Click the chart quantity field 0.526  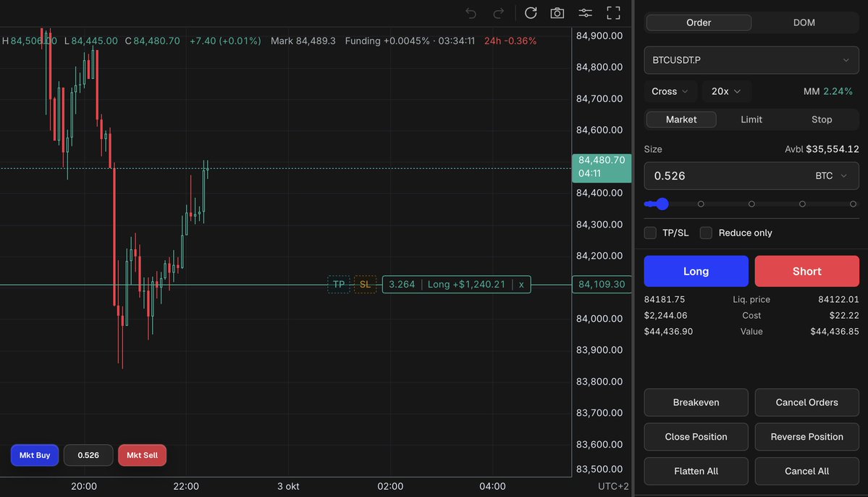click(88, 455)
